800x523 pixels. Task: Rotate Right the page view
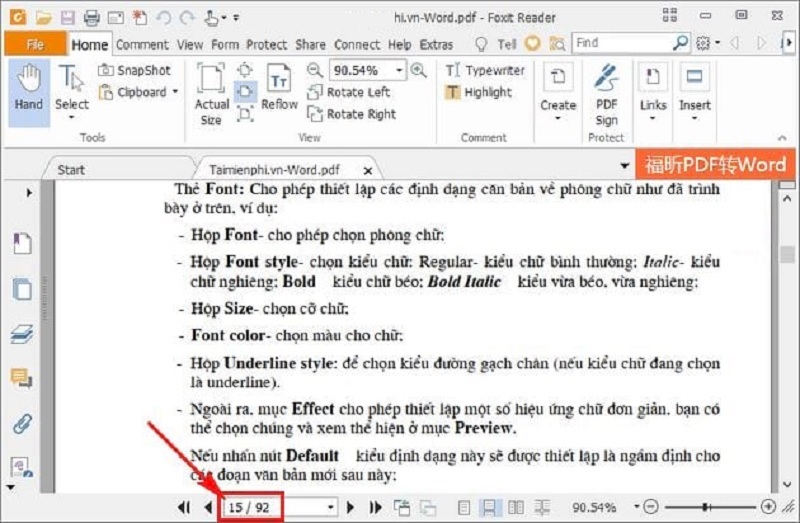pos(352,114)
